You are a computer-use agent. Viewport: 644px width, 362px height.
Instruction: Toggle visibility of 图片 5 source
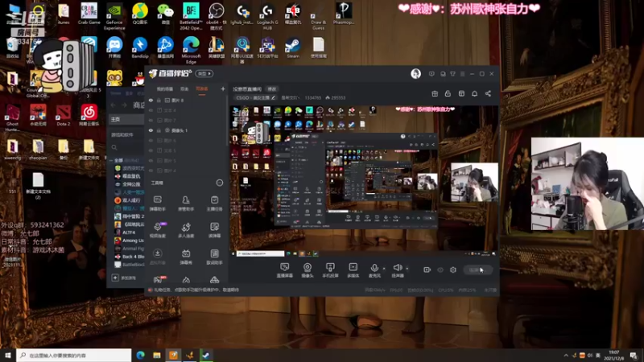coord(151,160)
